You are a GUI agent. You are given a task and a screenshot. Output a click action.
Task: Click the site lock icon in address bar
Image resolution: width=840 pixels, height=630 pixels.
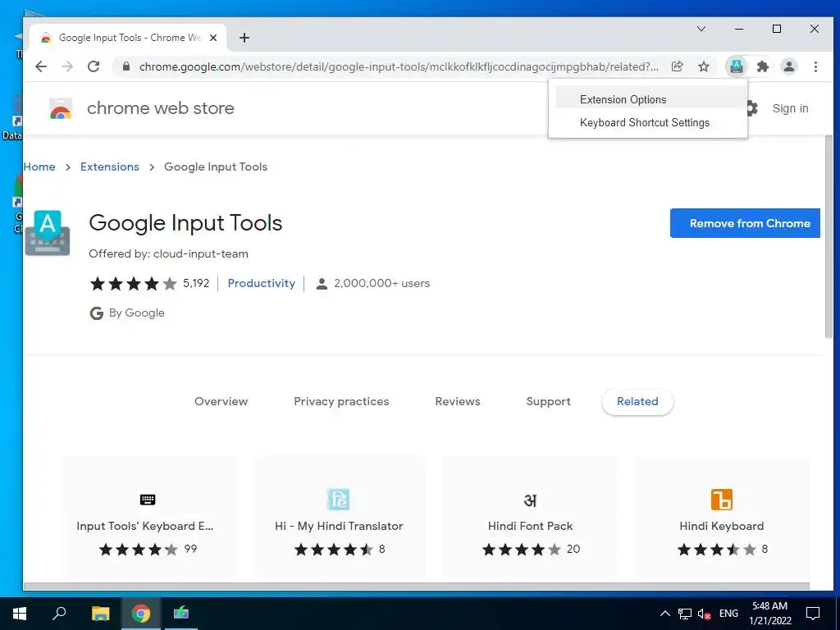pyautogui.click(x=126, y=66)
